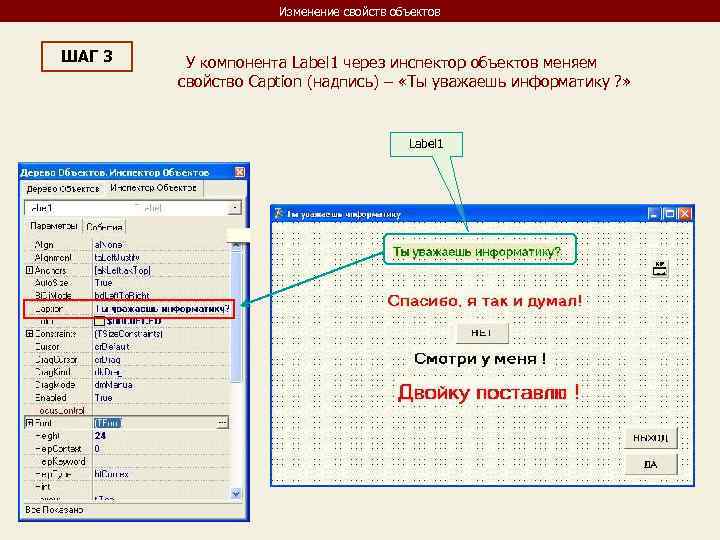
Task: Select the HelpContext property name
Action: pyautogui.click(x=58, y=449)
